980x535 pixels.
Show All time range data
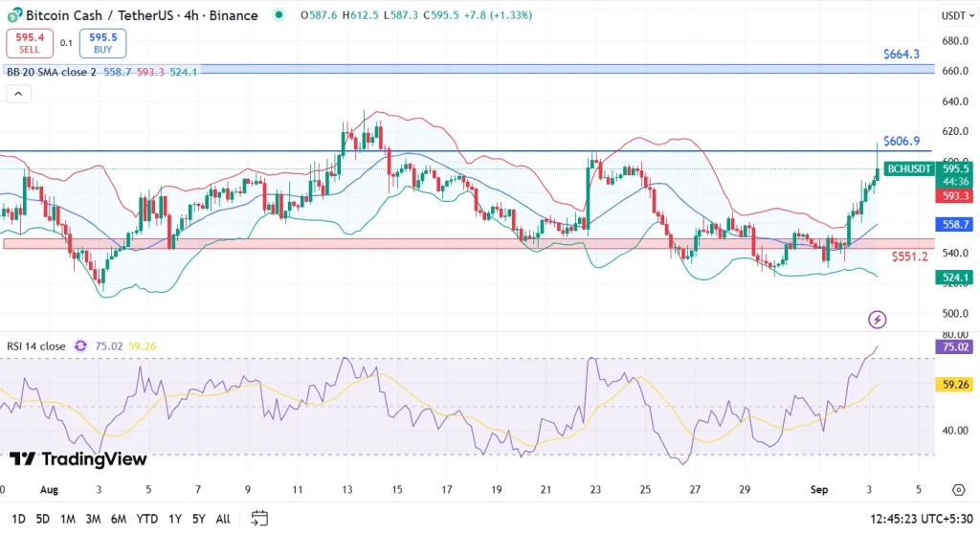(223, 519)
